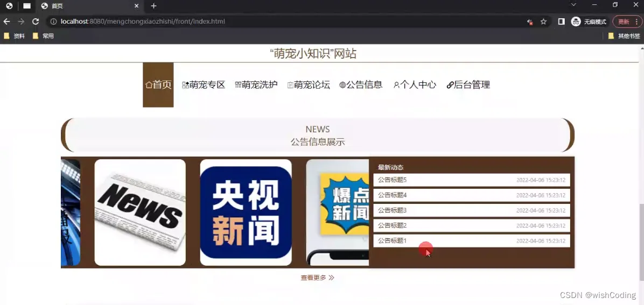Open the browser three-dot menu

coord(636,22)
